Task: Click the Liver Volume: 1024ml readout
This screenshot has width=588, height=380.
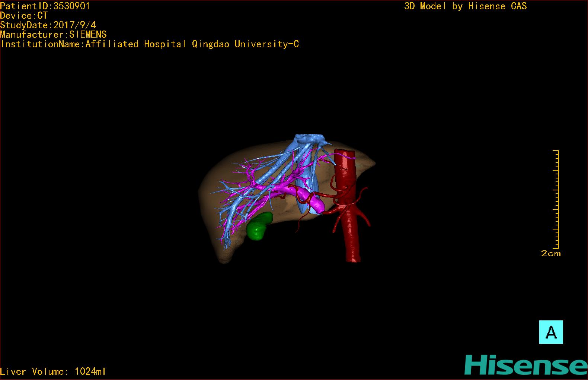Action: 53,371
